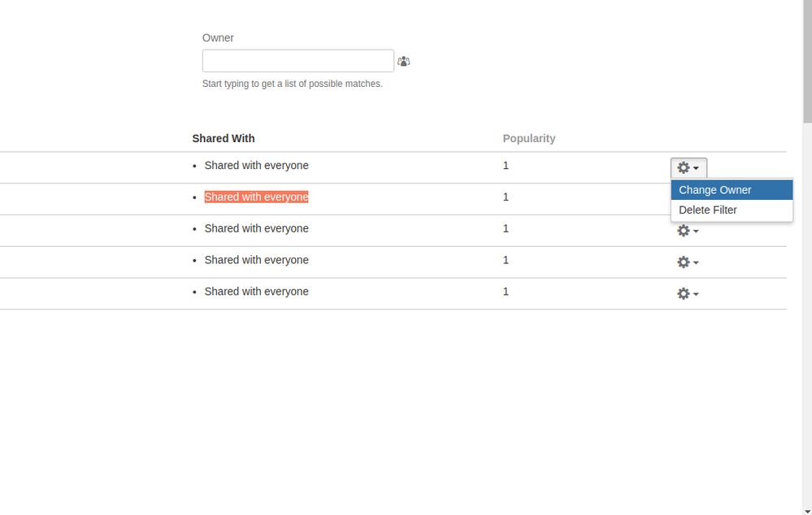Collapse the opened gear dropdown in the first row

pyautogui.click(x=688, y=167)
